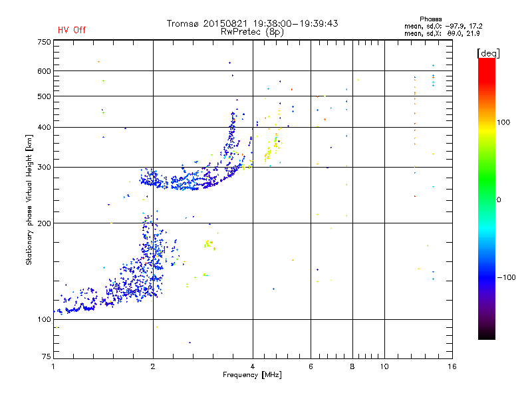Image resolution: width=532 pixels, height=399 pixels.
Task: Click the y-axis '400' tick label
Action: (x=44, y=128)
